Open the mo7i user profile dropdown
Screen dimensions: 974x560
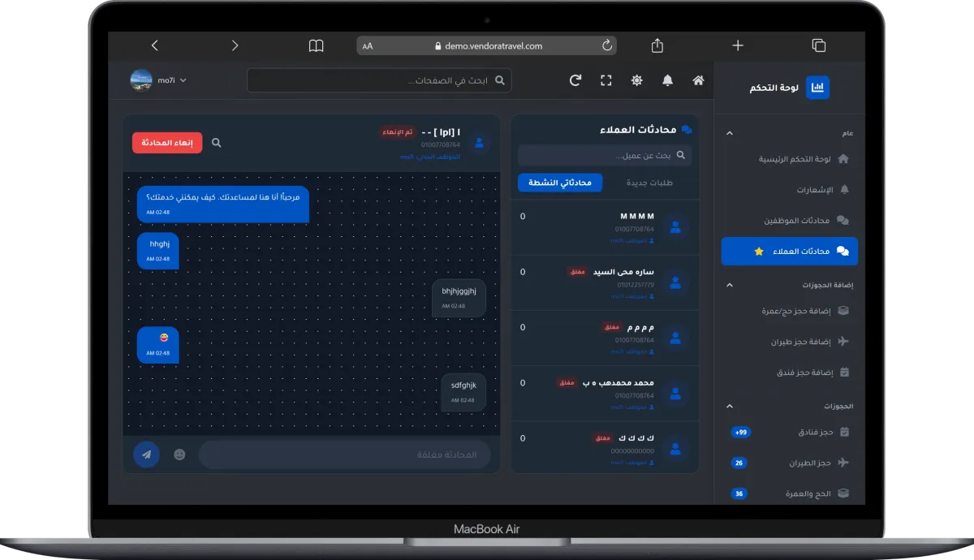coord(159,80)
